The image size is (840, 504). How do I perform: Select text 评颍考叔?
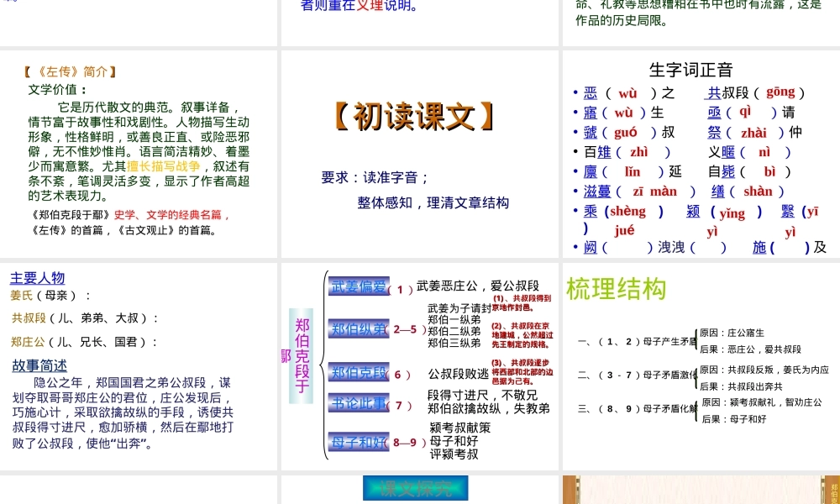(454, 454)
